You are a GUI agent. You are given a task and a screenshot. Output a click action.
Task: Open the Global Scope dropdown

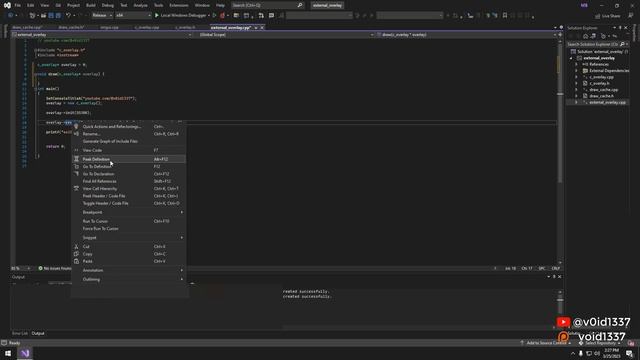pyautogui.click(x=286, y=35)
